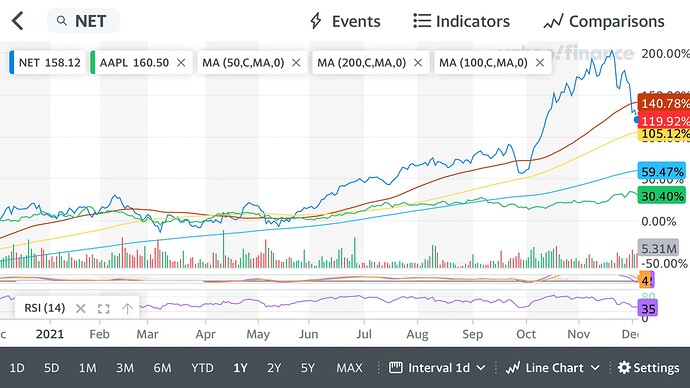Close the RSI (14) panel
690x388 pixels.
[x=81, y=308]
